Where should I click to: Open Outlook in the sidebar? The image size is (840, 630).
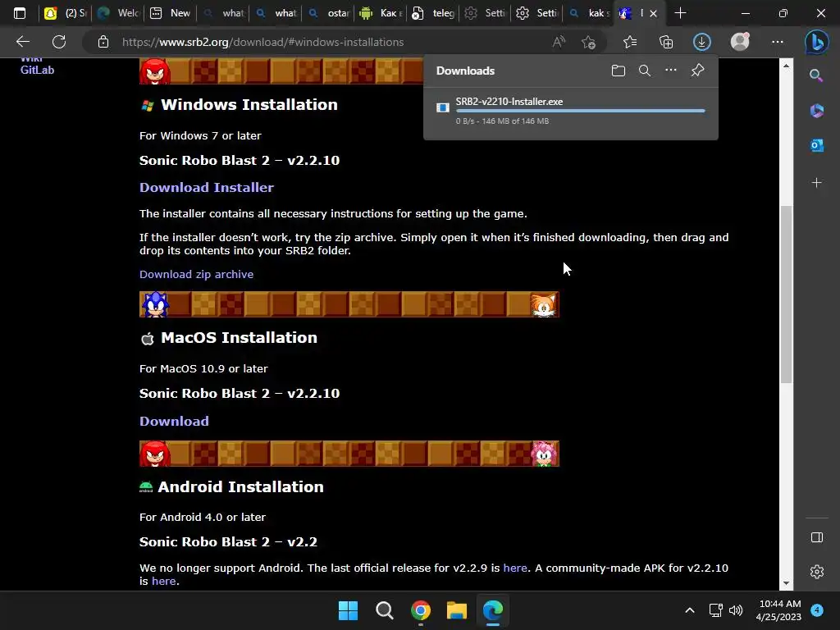click(816, 145)
